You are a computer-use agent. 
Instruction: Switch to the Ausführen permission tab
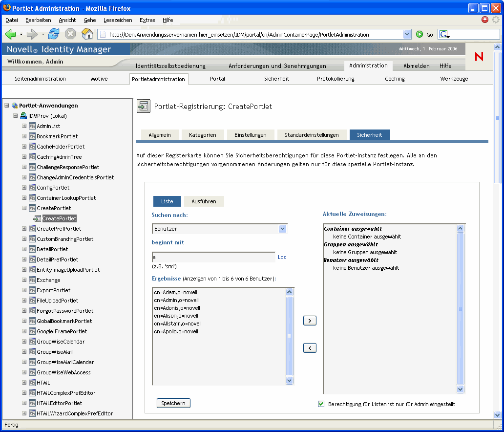click(204, 201)
